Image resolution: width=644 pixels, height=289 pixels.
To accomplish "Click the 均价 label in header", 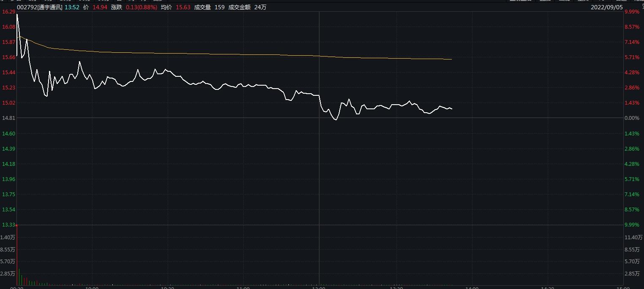I will click(166, 7).
